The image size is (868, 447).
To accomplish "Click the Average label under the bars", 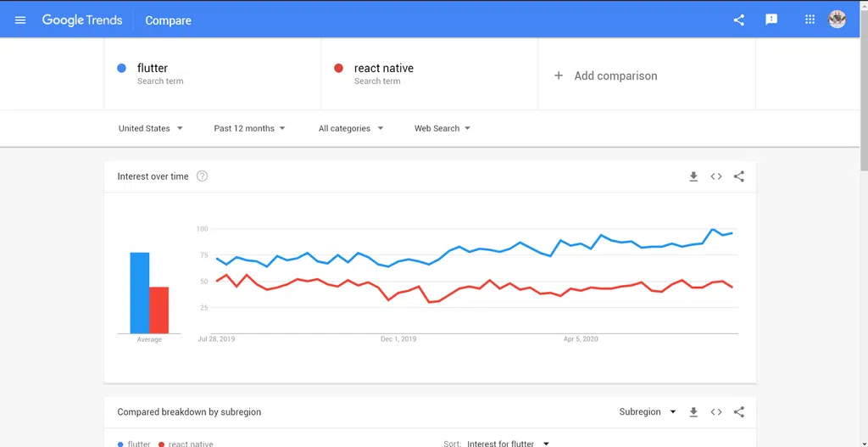I will click(x=149, y=339).
